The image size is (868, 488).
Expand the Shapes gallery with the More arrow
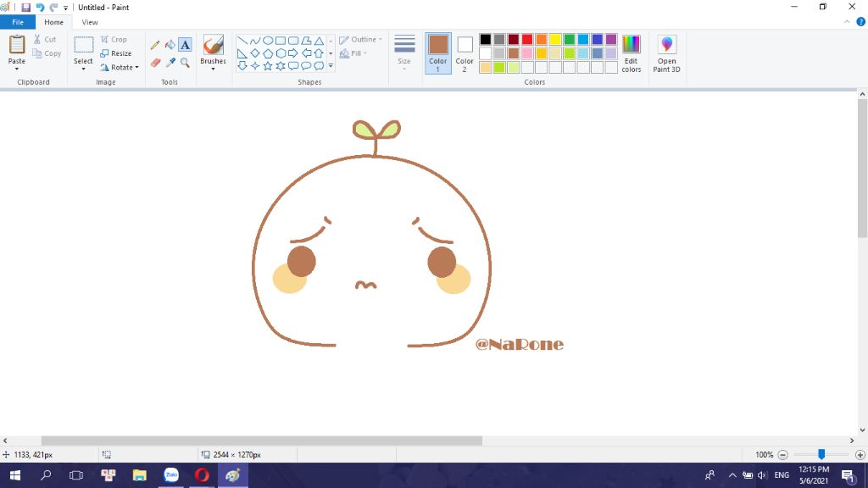(x=331, y=66)
